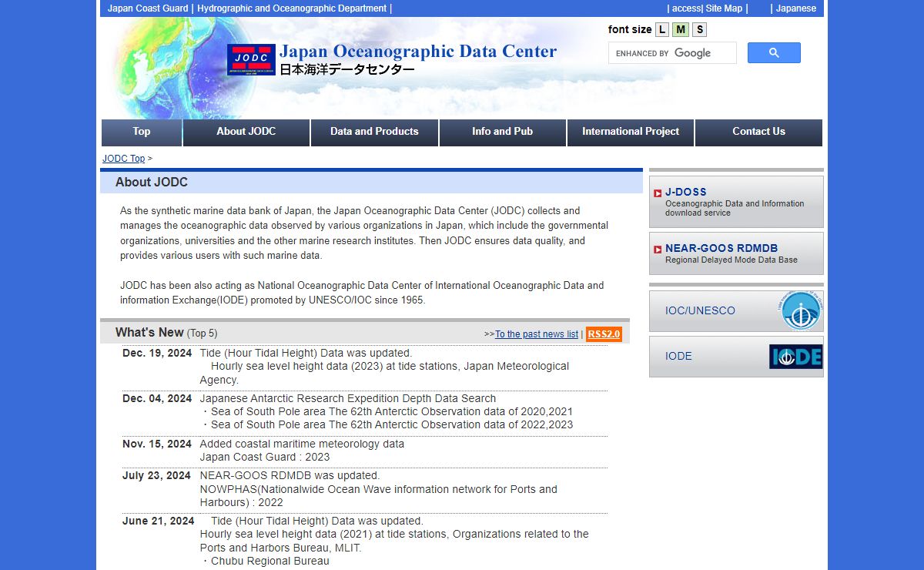Image resolution: width=924 pixels, height=570 pixels.
Task: Click the 'About JODC' section heading
Action: [152, 183]
